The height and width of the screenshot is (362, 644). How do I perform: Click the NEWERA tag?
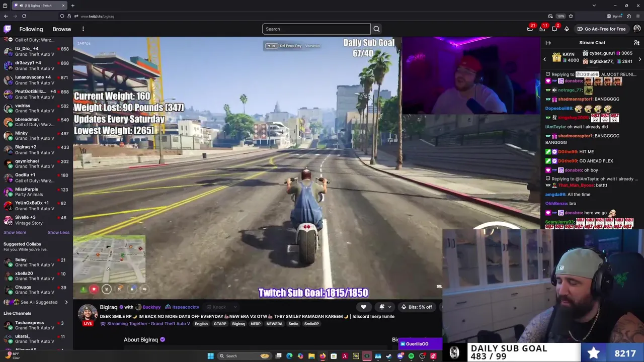click(274, 324)
